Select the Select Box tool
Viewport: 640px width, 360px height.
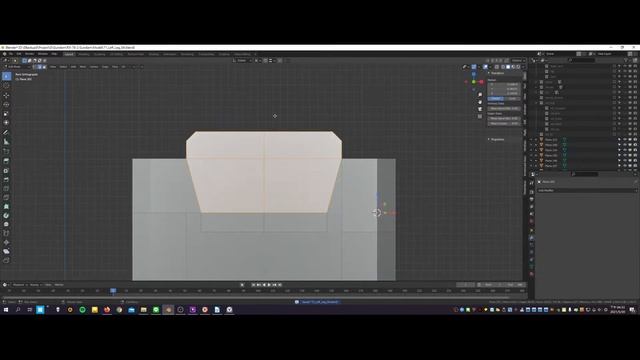pyautogui.click(x=7, y=76)
